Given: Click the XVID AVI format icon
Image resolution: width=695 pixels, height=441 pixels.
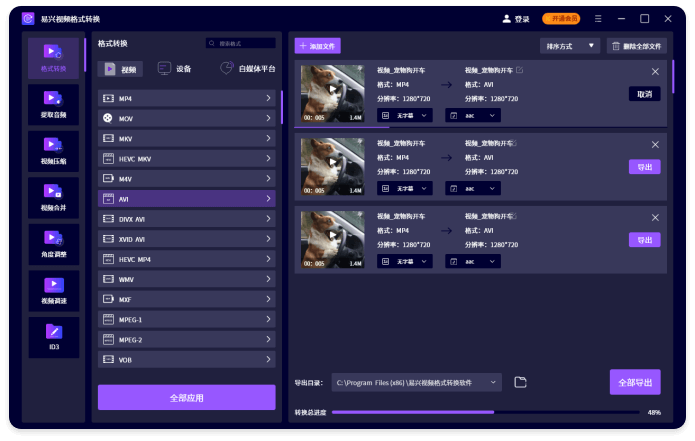Looking at the screenshot, I should [108, 239].
